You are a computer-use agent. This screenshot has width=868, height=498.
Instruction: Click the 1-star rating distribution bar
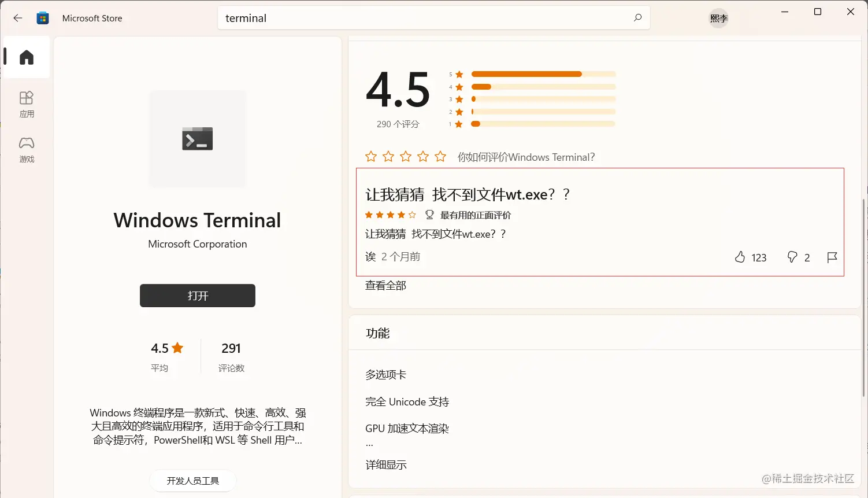tap(544, 124)
